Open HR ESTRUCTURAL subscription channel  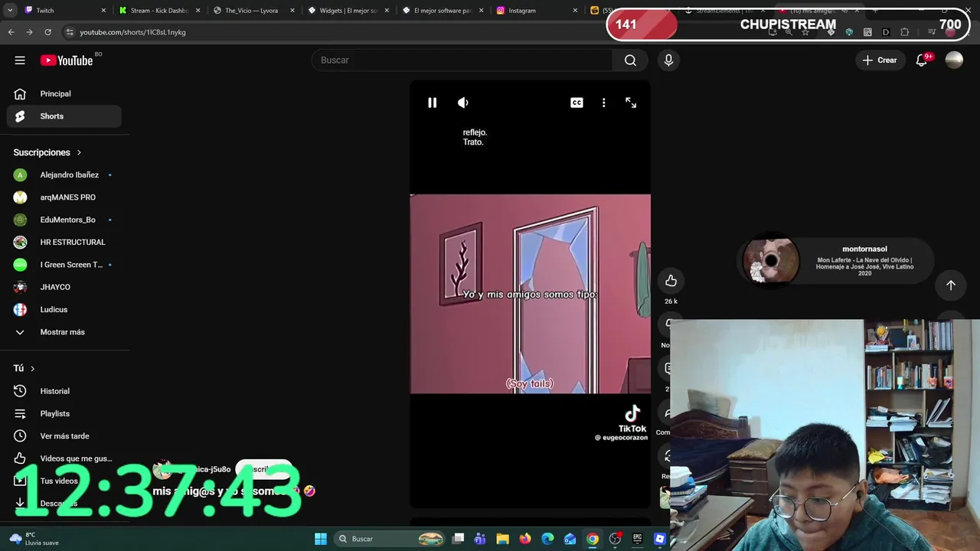(x=64, y=242)
